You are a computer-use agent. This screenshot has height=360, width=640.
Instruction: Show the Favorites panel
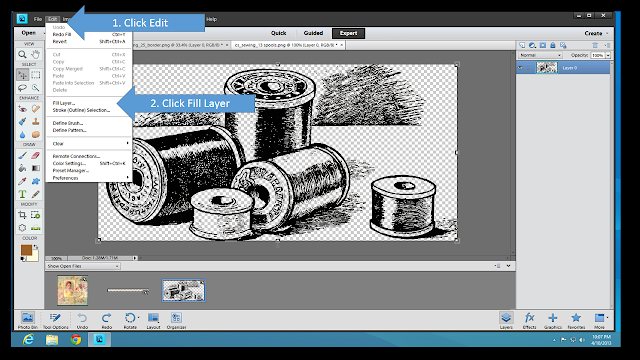576,320
